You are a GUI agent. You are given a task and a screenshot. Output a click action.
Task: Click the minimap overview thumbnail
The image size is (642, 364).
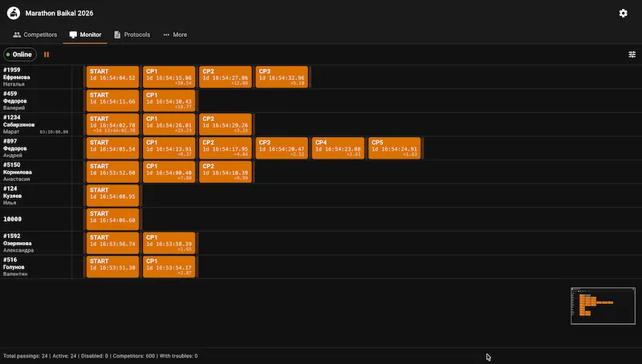pos(603,306)
